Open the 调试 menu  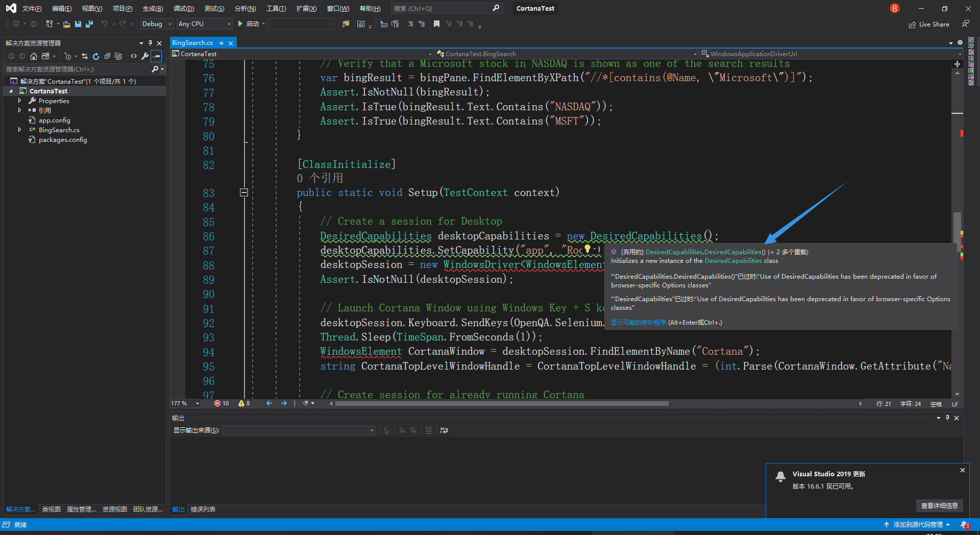[x=184, y=8]
